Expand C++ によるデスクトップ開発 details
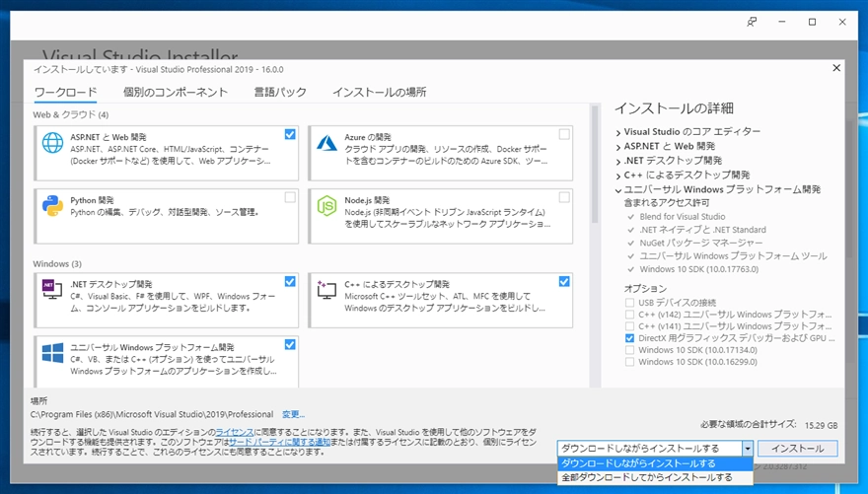The image size is (868, 494). coord(618,176)
